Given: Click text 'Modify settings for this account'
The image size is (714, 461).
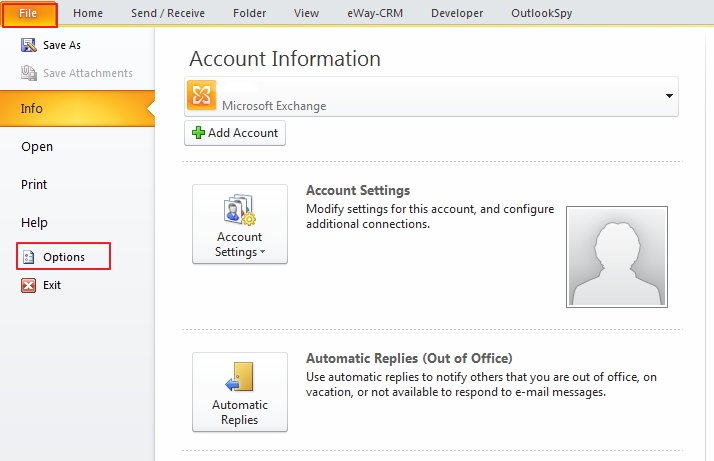Looking at the screenshot, I should click(390, 209).
